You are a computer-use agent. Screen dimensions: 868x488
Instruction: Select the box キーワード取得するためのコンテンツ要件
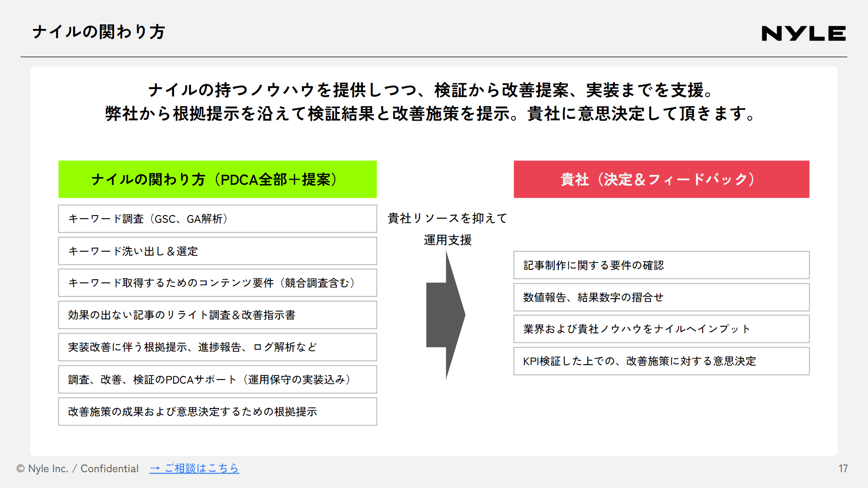[217, 283]
